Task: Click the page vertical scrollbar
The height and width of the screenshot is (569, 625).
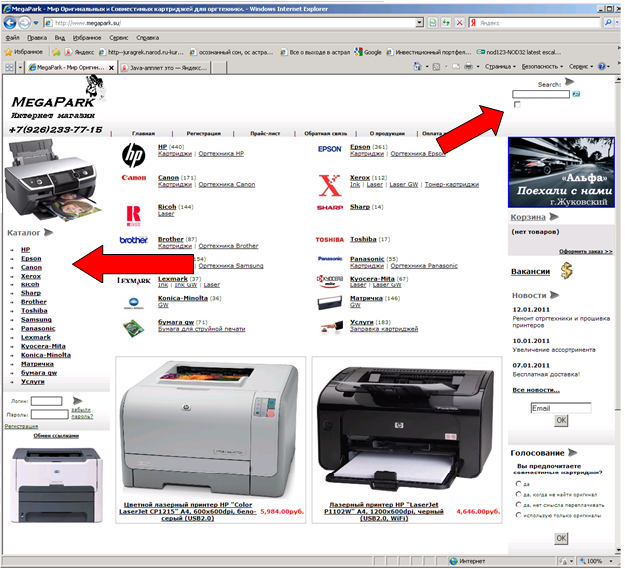Action: coord(618,315)
